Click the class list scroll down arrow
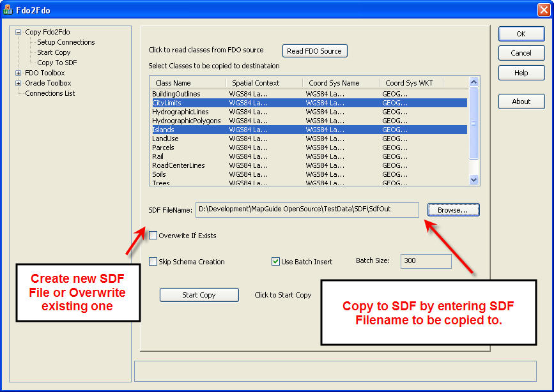 click(473, 180)
